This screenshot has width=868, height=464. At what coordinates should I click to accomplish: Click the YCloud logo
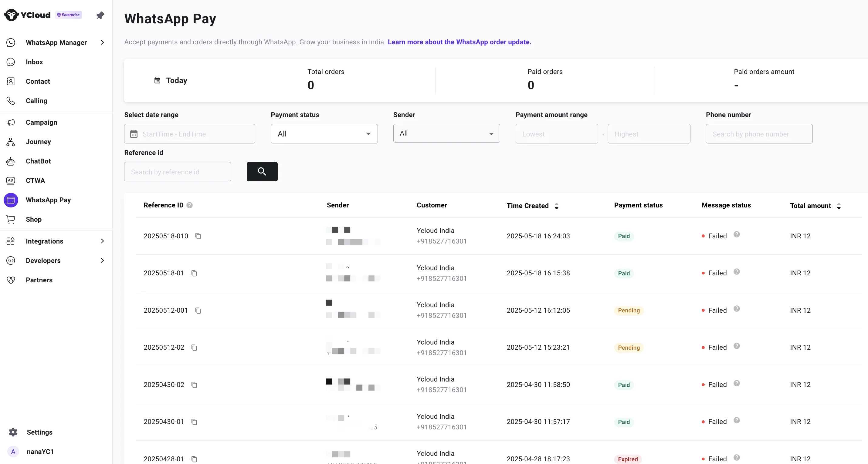[x=27, y=15]
